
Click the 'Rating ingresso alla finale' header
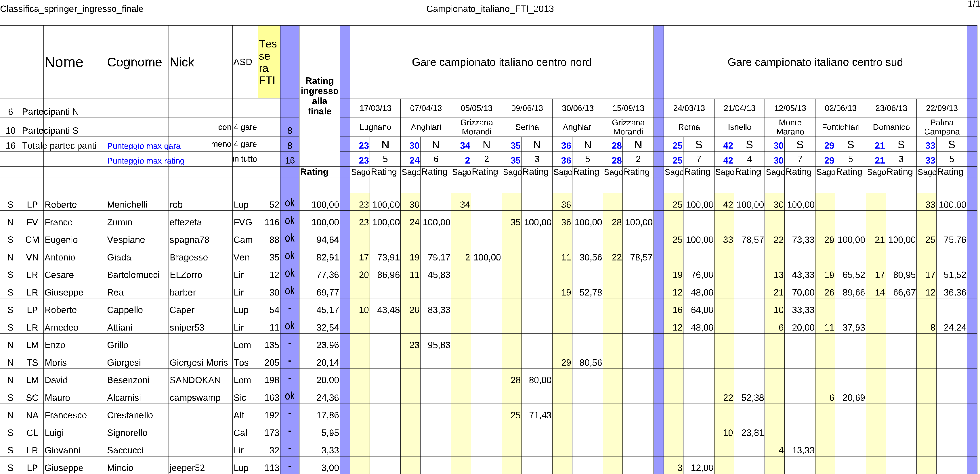point(319,96)
